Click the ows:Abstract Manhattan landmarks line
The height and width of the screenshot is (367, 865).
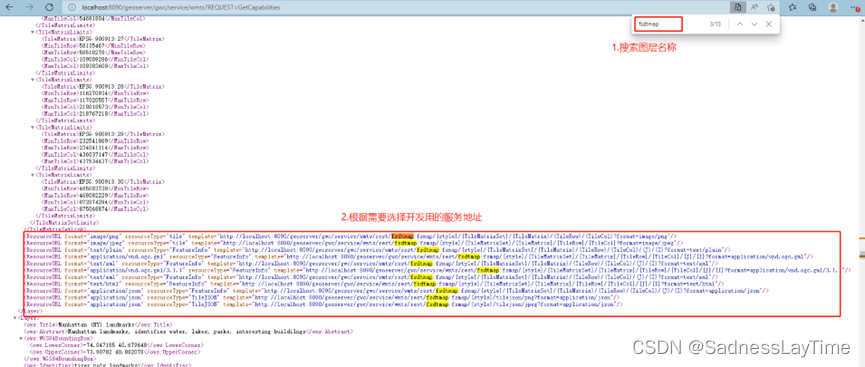point(189,331)
